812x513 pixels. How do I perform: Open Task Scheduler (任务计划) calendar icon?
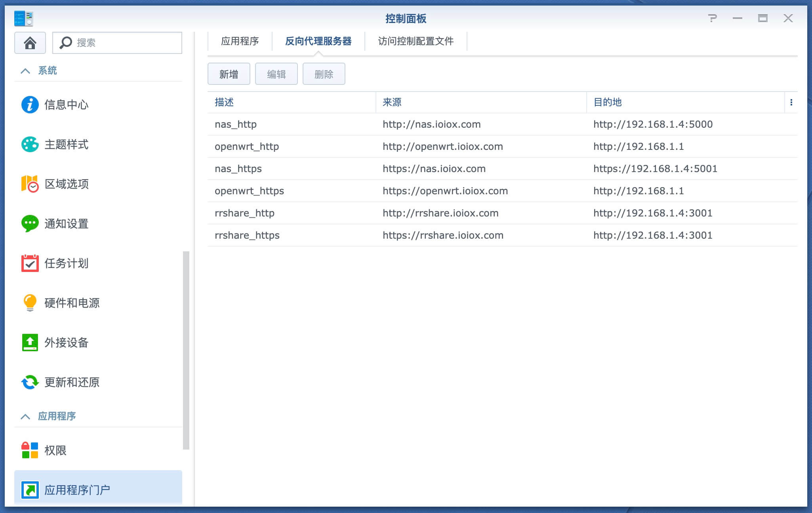click(x=30, y=263)
